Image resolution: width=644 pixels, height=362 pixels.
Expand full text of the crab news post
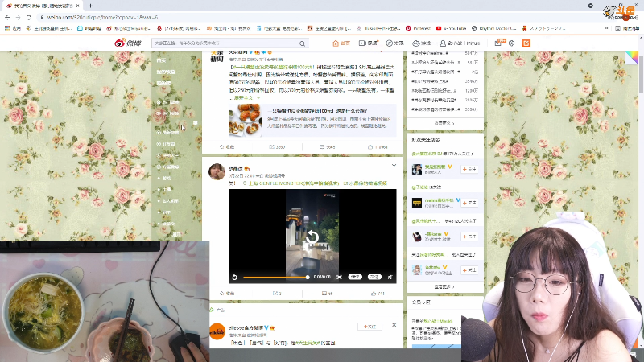246,98
